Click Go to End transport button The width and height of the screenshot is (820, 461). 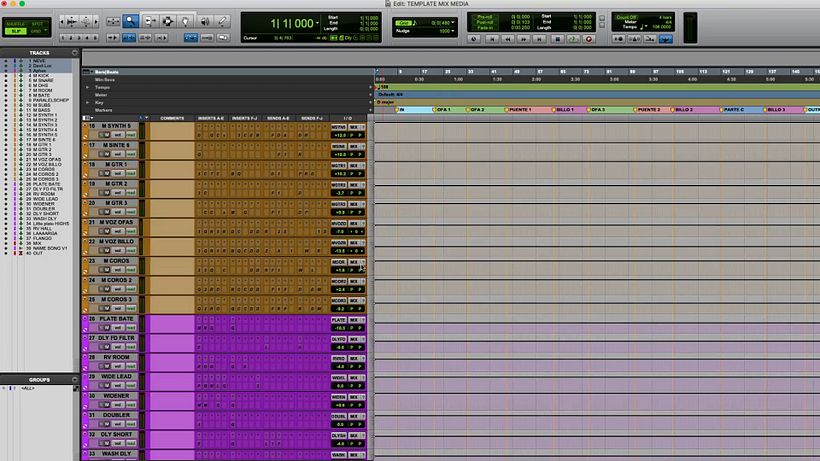click(539, 39)
